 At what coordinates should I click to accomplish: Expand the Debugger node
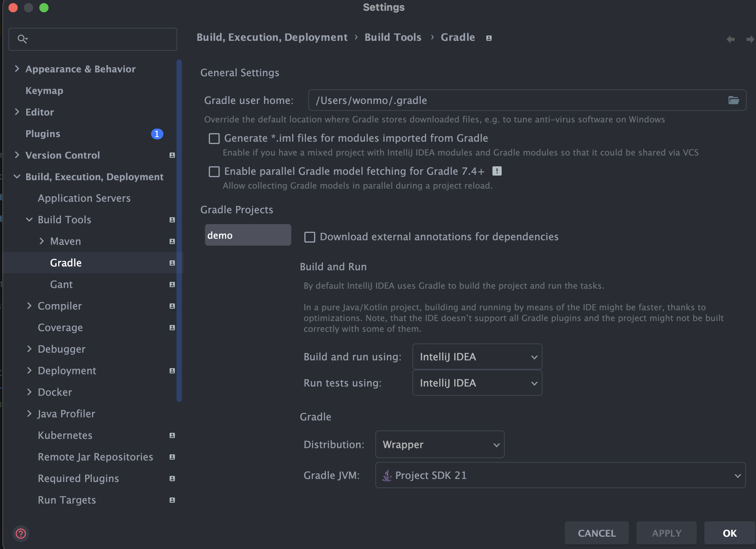29,349
